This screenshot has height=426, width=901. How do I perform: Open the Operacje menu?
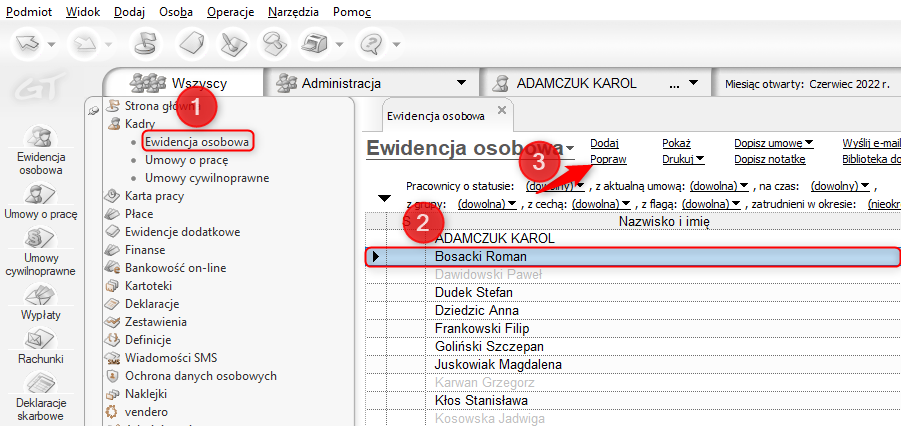tap(230, 12)
